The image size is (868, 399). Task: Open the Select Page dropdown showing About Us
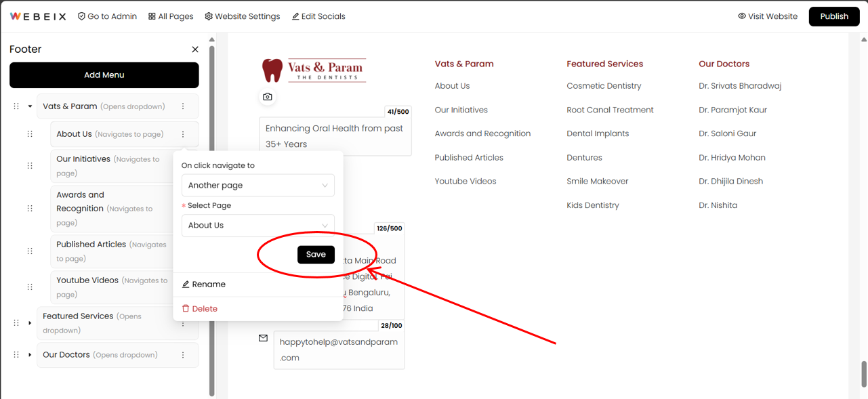258,226
